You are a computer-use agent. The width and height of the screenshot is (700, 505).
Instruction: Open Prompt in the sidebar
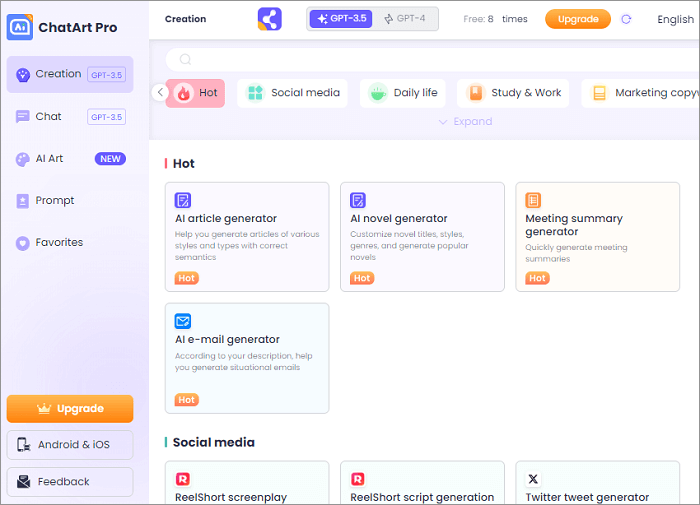[70, 200]
